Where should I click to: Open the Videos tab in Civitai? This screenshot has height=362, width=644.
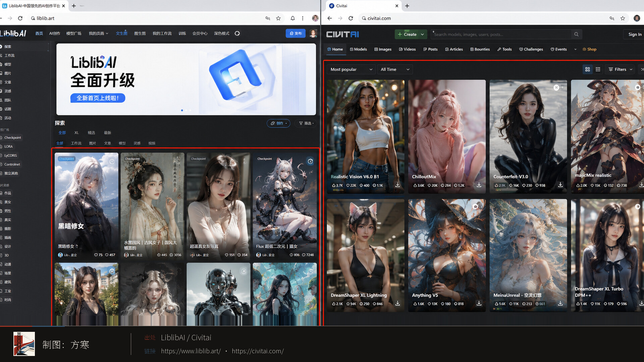407,49
